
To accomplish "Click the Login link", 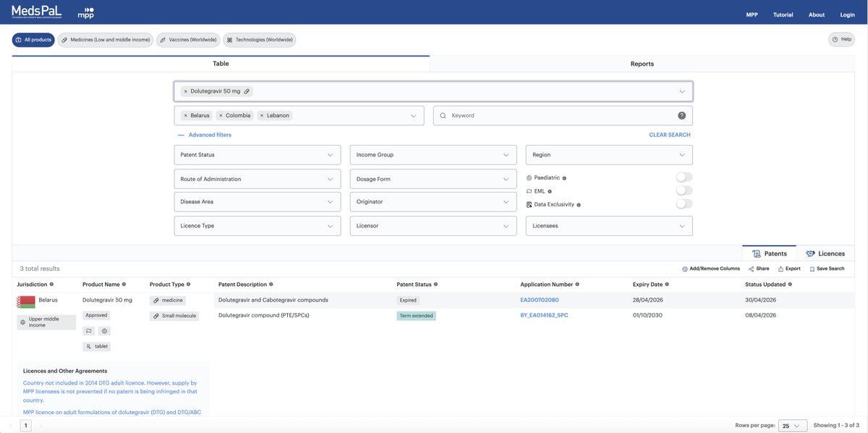I will tap(847, 14).
